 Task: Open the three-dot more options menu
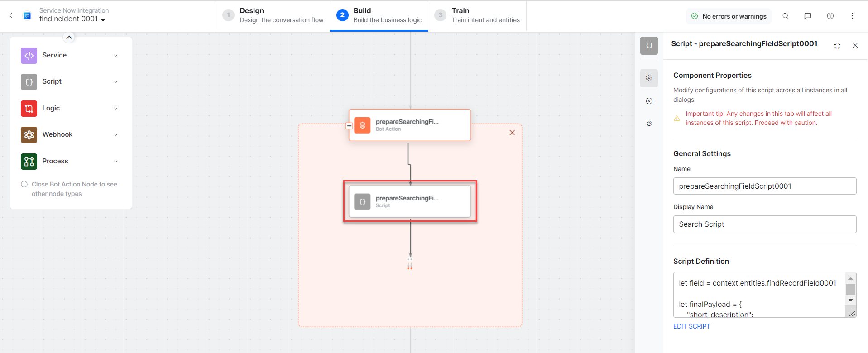coord(852,16)
